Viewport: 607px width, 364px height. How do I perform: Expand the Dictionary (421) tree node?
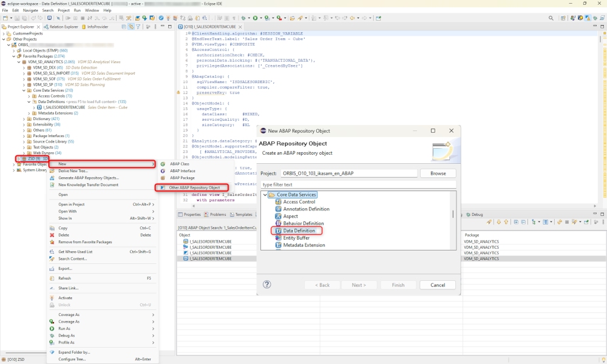pyautogui.click(x=23, y=119)
